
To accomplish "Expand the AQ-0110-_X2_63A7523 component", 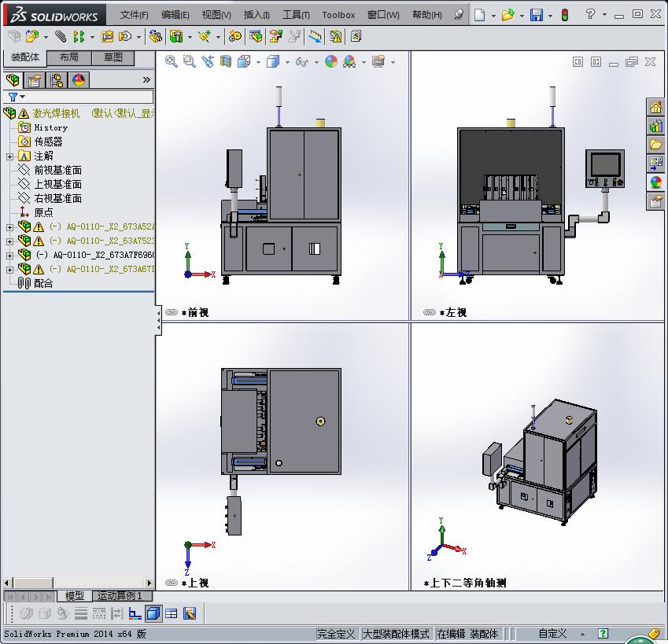I will pos(9,241).
